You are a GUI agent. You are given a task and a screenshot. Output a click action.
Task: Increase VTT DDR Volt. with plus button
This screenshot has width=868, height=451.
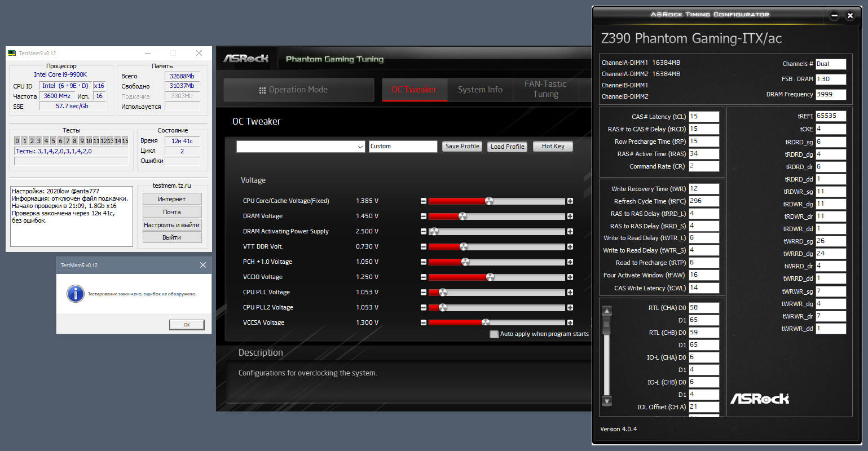tap(570, 247)
